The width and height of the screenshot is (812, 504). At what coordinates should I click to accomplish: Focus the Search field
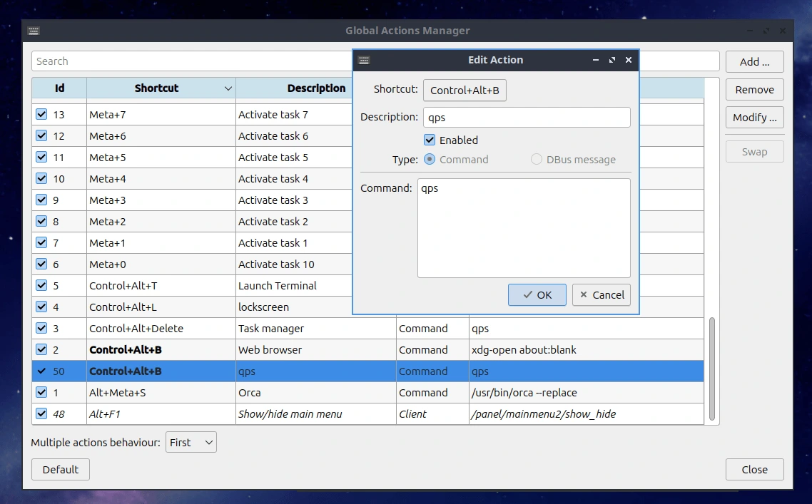[x=192, y=61]
